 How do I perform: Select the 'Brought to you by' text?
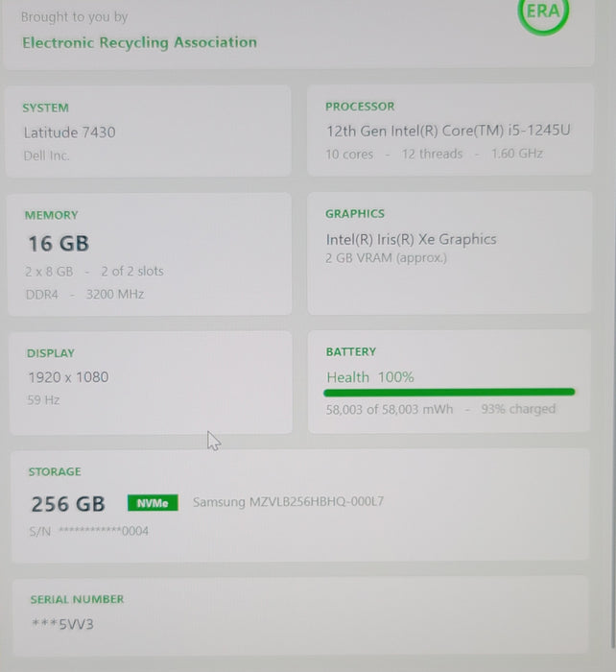click(x=75, y=16)
